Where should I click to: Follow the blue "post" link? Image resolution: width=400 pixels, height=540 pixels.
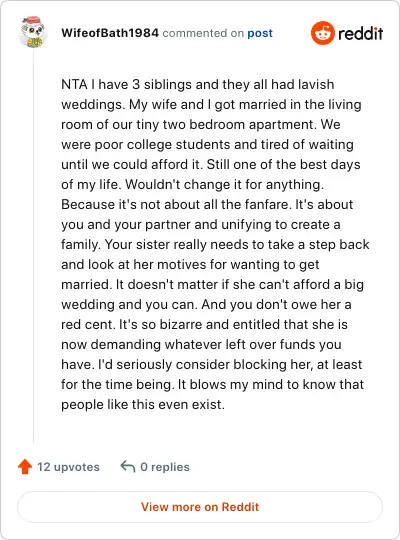point(260,33)
